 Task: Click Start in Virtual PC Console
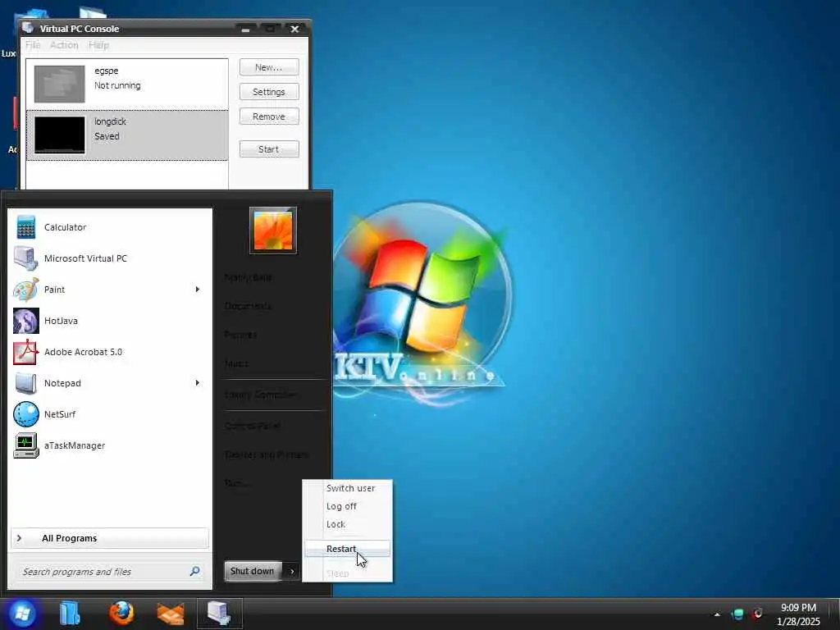[269, 149]
